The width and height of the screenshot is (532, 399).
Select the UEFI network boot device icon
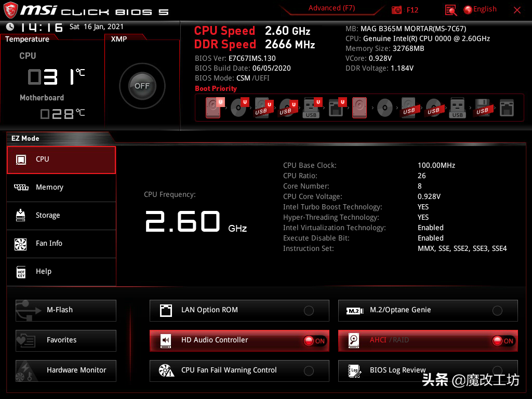pos(337,108)
